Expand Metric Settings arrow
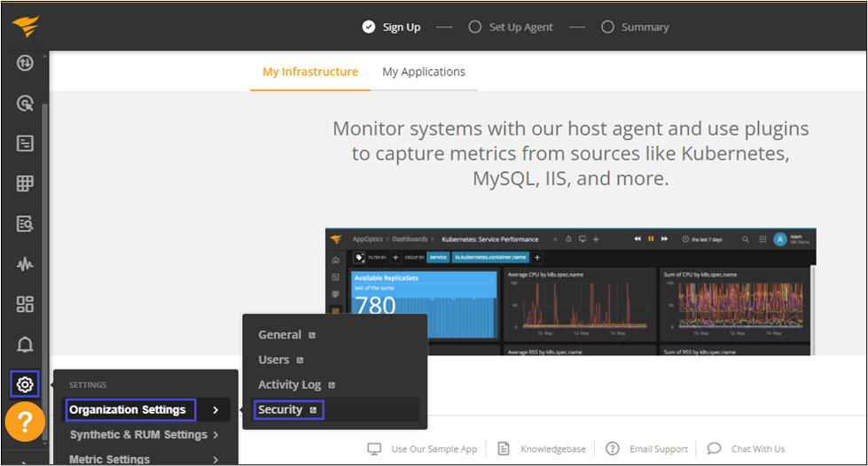The image size is (868, 466). click(x=215, y=460)
